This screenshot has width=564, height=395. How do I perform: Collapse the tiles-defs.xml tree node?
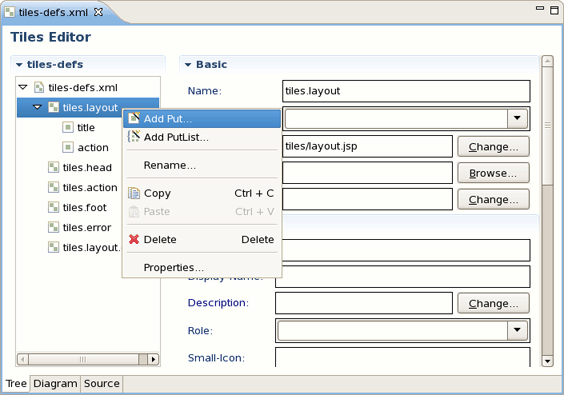coord(23,87)
